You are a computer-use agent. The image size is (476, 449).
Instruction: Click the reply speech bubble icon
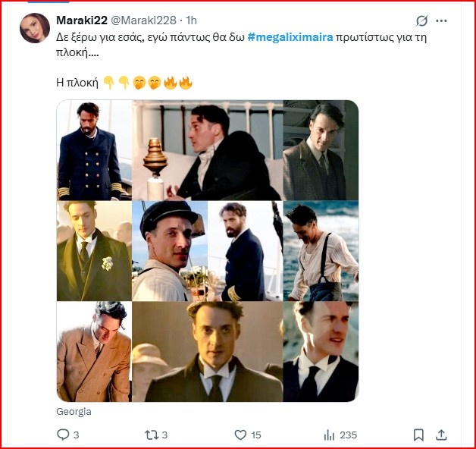point(64,435)
